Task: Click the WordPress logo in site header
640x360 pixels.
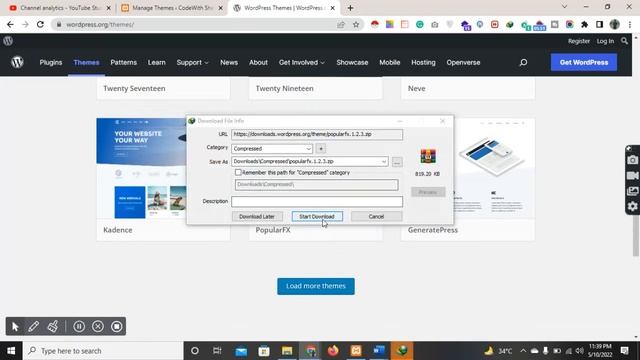Action: coord(17,62)
